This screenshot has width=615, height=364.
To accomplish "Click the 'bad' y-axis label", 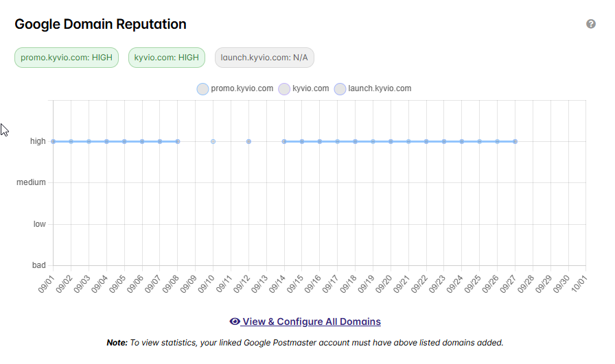I will coord(39,265).
